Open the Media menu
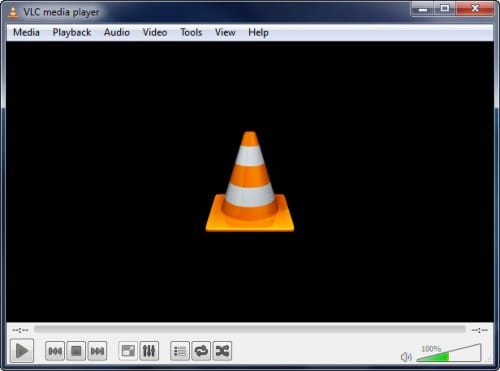This screenshot has height=371, width=500. pyautogui.click(x=26, y=32)
